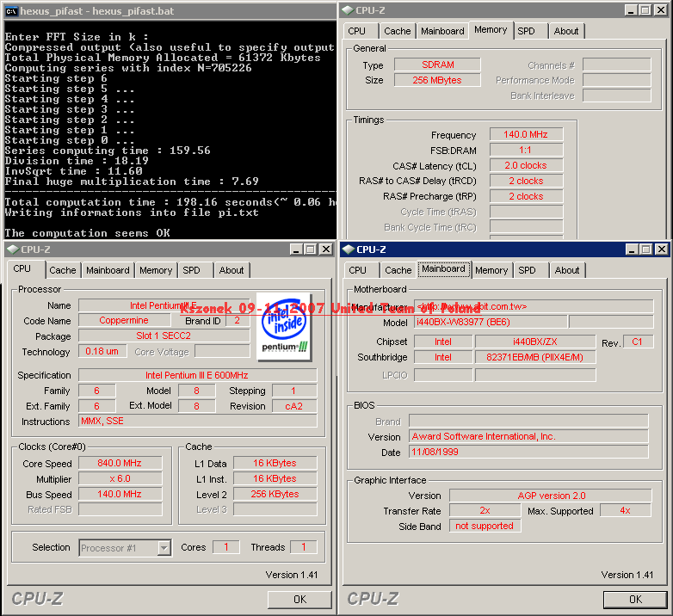Click the CPU-Z title bar icon in bottom-right window
Viewport: 673px width, 616px height.
point(349,249)
